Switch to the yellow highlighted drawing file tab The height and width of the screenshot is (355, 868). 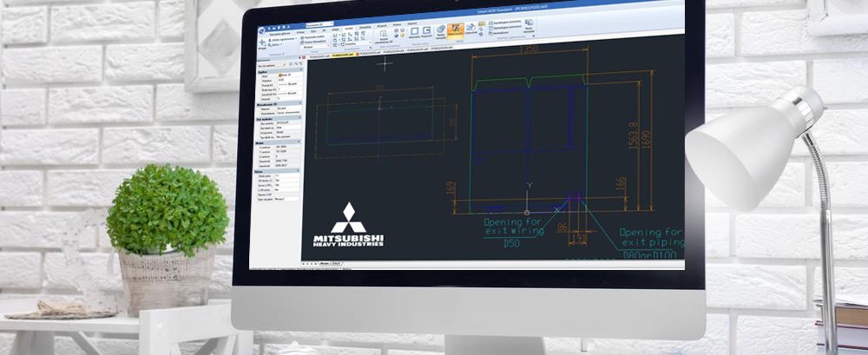pyautogui.click(x=343, y=55)
